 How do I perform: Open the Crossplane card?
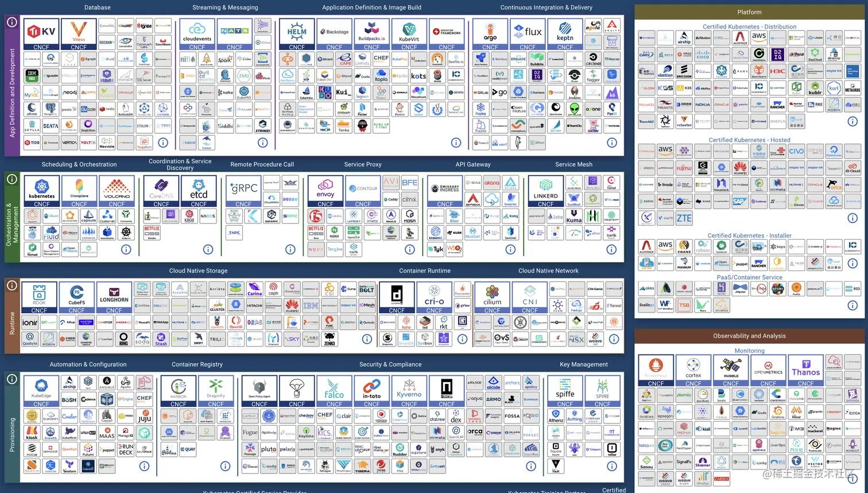79,191
